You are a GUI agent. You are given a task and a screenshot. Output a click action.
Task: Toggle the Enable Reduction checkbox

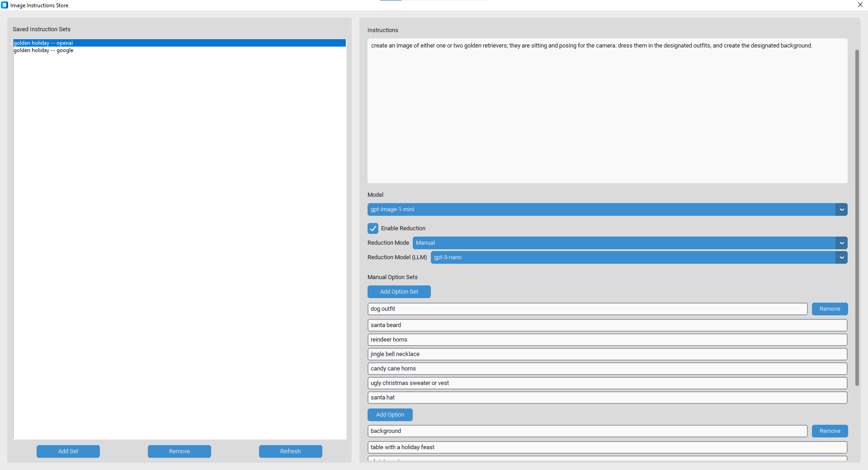pos(373,228)
